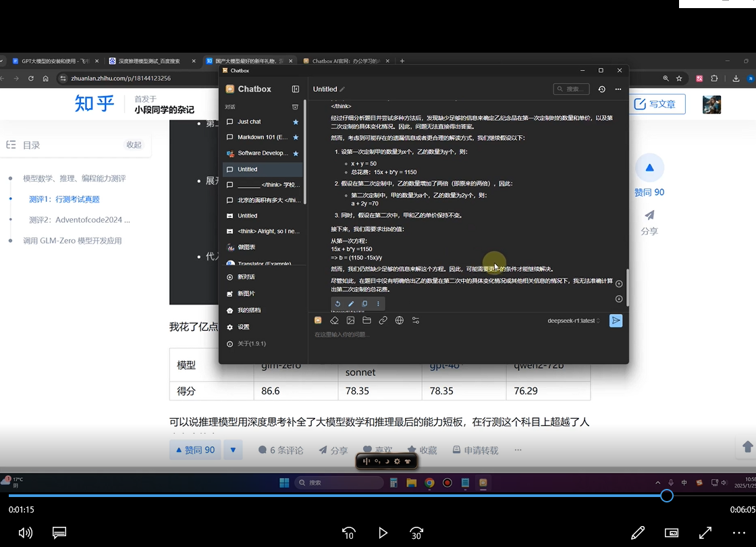Toggle web browsing globe icon
Image resolution: width=756 pixels, height=547 pixels.
399,320
